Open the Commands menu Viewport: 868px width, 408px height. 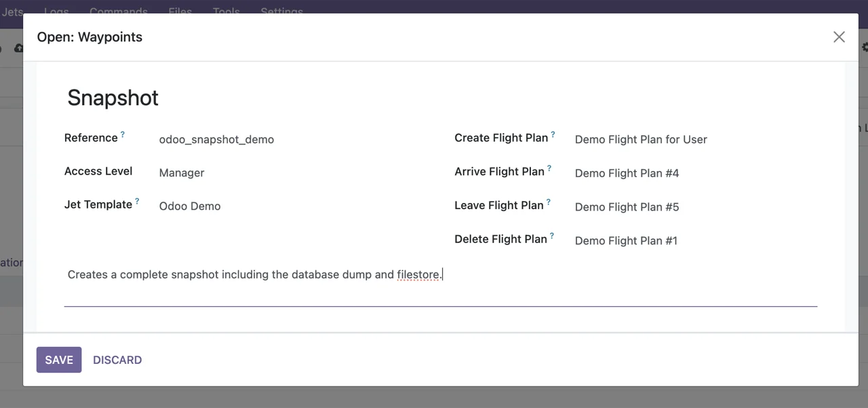tap(119, 11)
